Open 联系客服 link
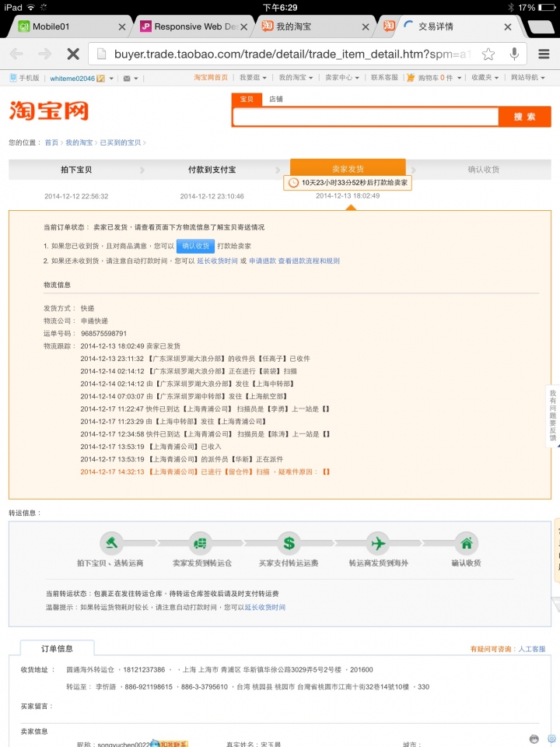This screenshot has height=747, width=560. (384, 77)
